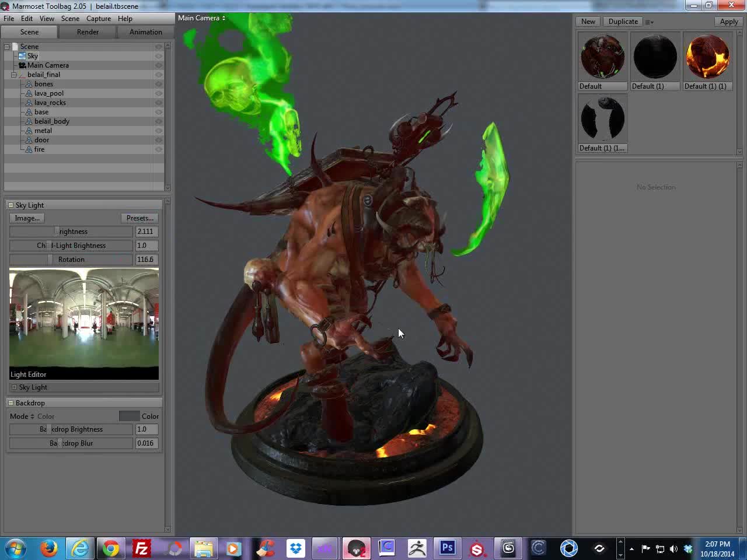The image size is (747, 560).
Task: Click the Backdrop Blur value field
Action: pos(146,443)
